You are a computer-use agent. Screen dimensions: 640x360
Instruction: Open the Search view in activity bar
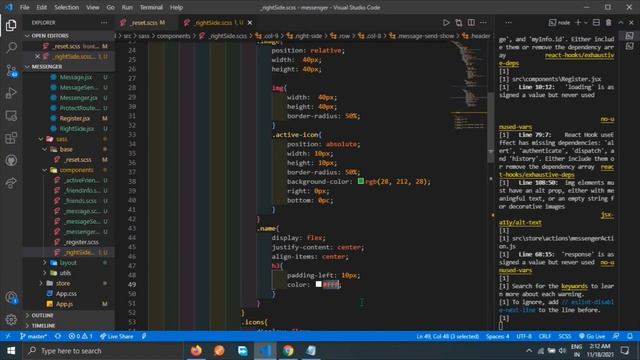point(11,48)
